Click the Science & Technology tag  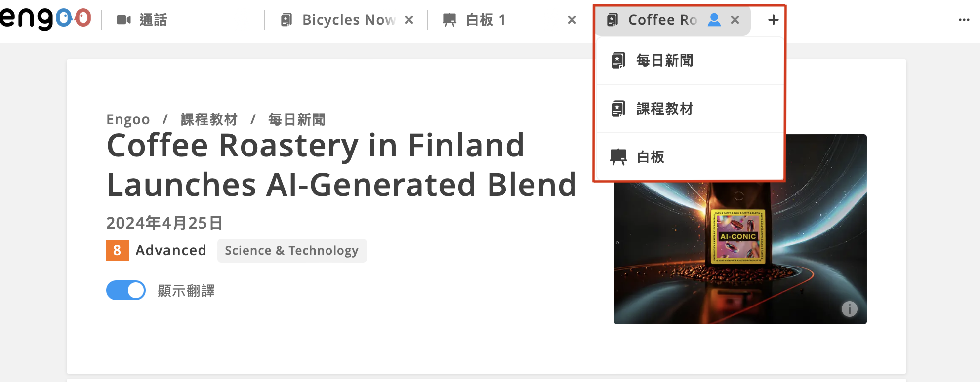291,251
